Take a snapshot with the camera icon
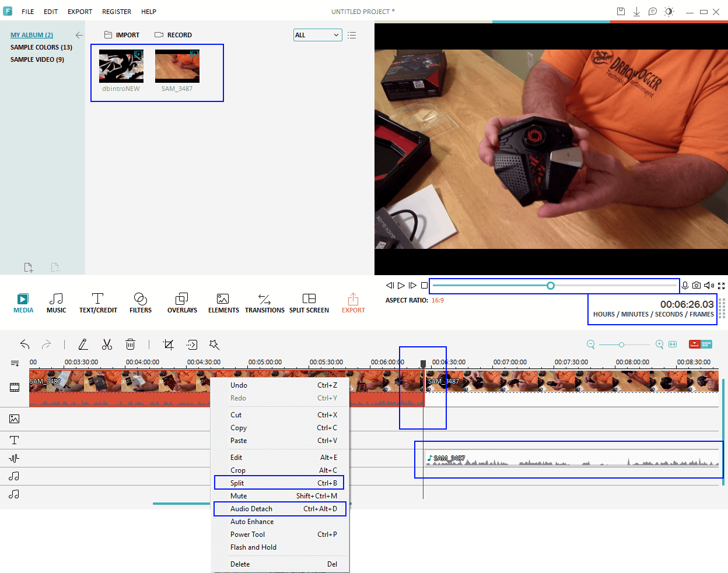Viewport: 728px width, 573px height. (696, 286)
